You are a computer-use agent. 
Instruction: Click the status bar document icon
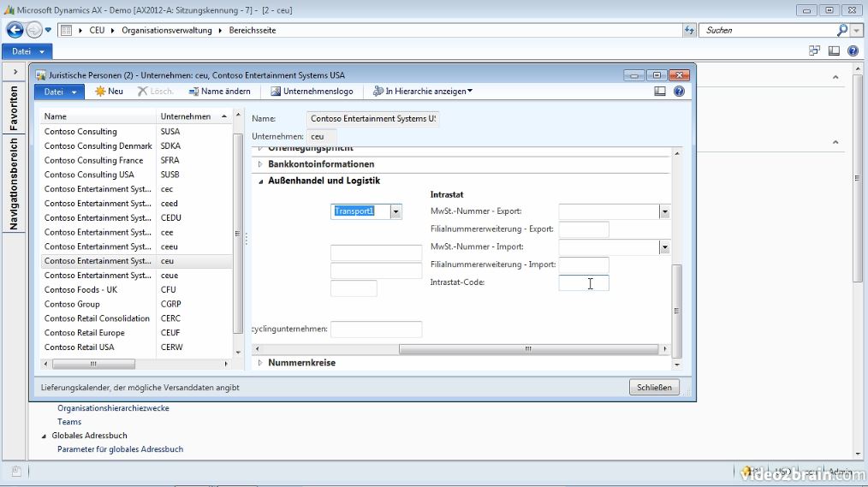click(x=16, y=472)
